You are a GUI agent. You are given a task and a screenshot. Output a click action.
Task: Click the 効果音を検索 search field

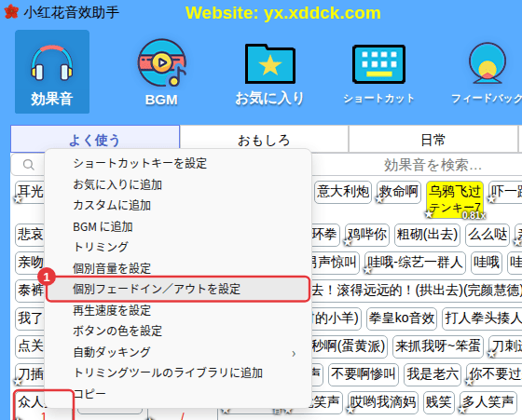[x=433, y=165]
